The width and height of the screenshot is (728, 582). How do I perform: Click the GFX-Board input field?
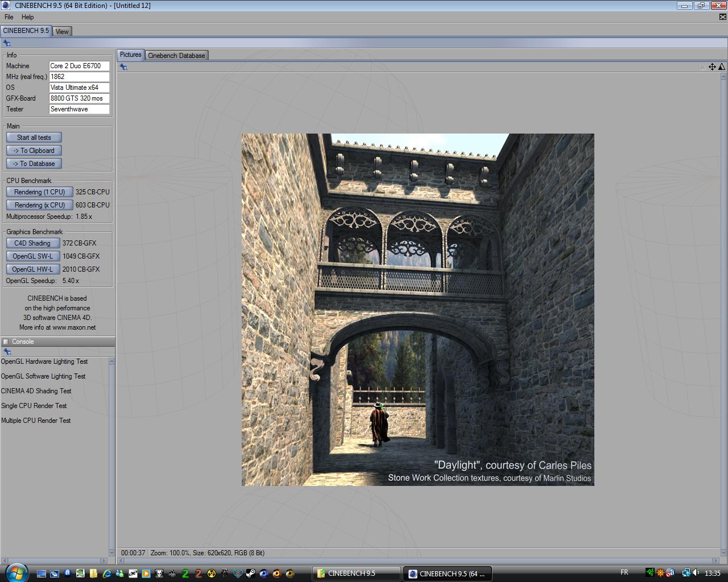[x=79, y=98]
